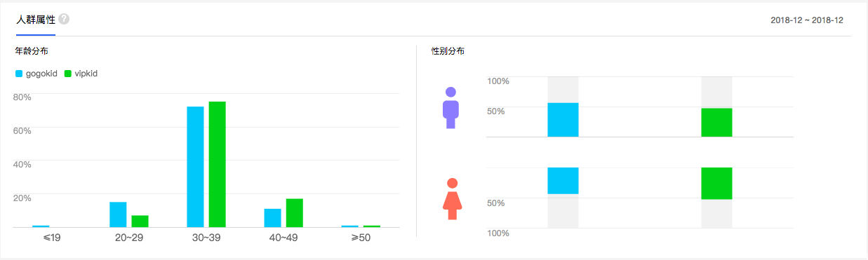
Task: Click the vipkid bar for age 40~49
Action: [x=294, y=213]
